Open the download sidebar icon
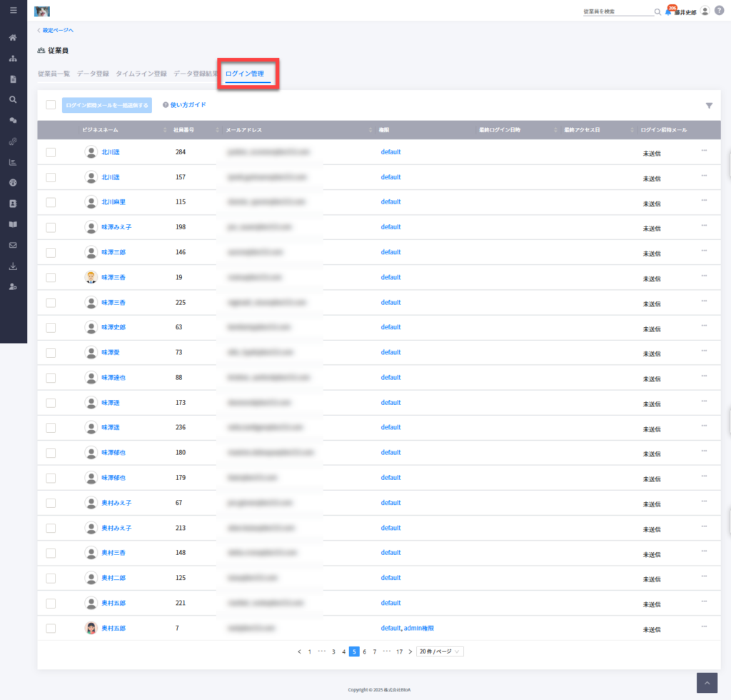The image size is (731, 700). (13, 266)
